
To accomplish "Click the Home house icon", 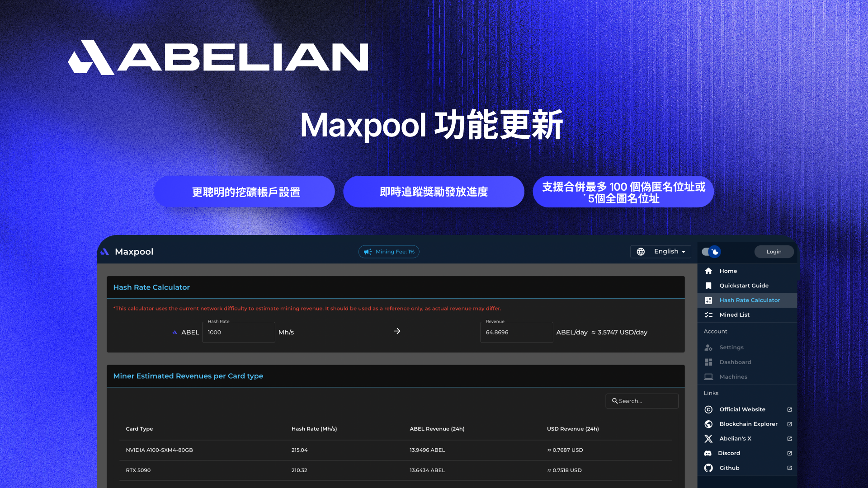I will click(708, 271).
